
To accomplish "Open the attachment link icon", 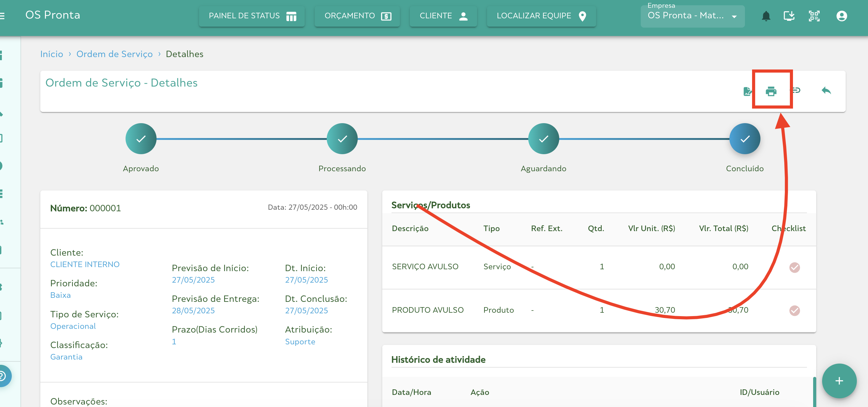I will 797,90.
